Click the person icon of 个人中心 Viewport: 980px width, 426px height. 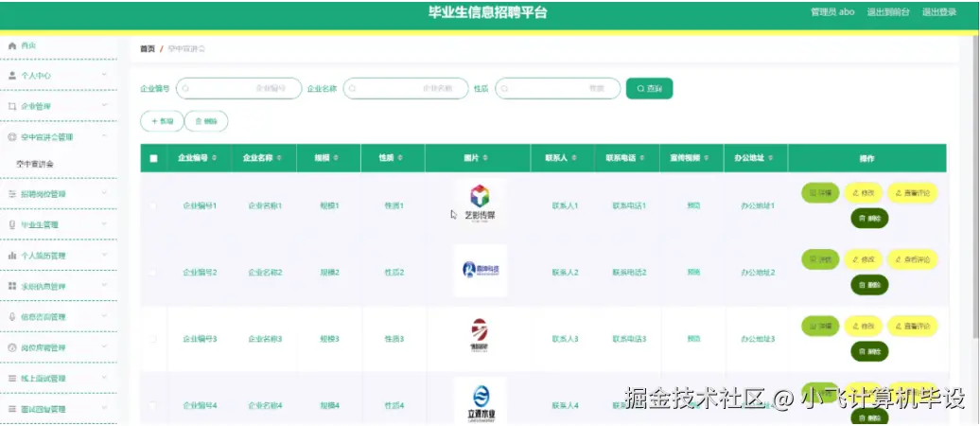coord(12,76)
